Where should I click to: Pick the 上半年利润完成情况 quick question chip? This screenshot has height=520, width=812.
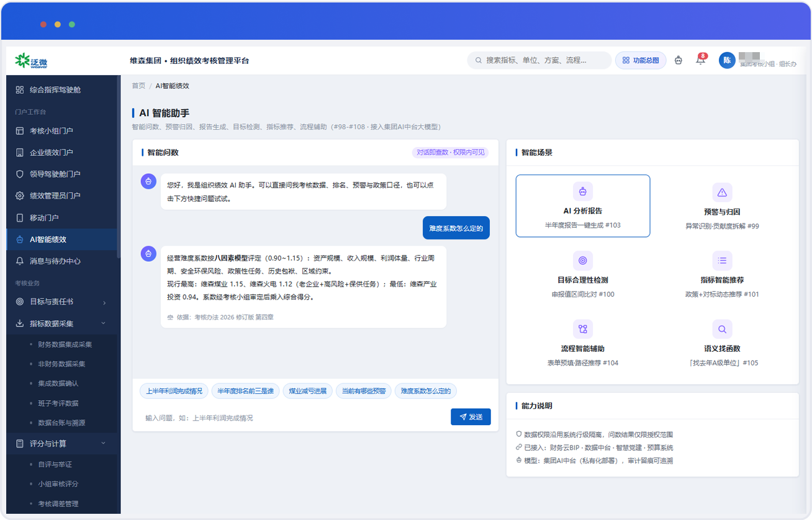click(x=174, y=391)
